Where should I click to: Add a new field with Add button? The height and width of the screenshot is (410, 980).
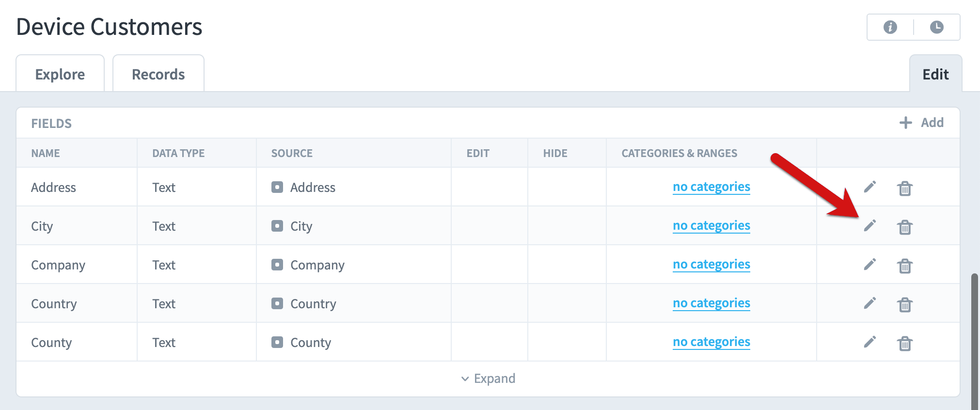[921, 123]
